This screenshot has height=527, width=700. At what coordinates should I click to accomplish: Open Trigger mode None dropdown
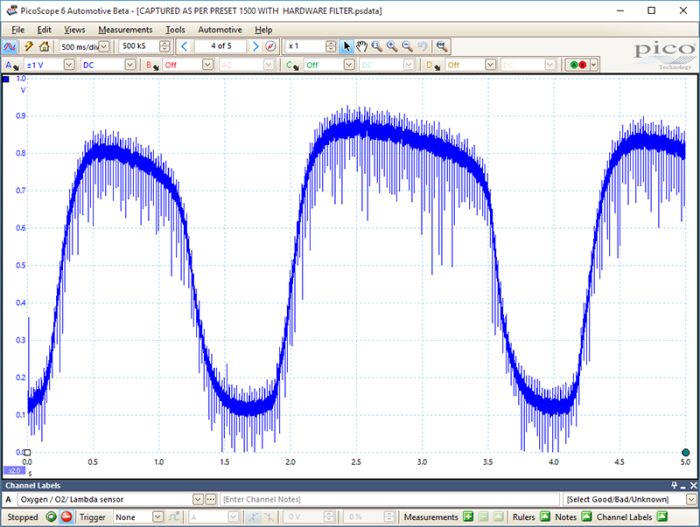click(x=158, y=517)
